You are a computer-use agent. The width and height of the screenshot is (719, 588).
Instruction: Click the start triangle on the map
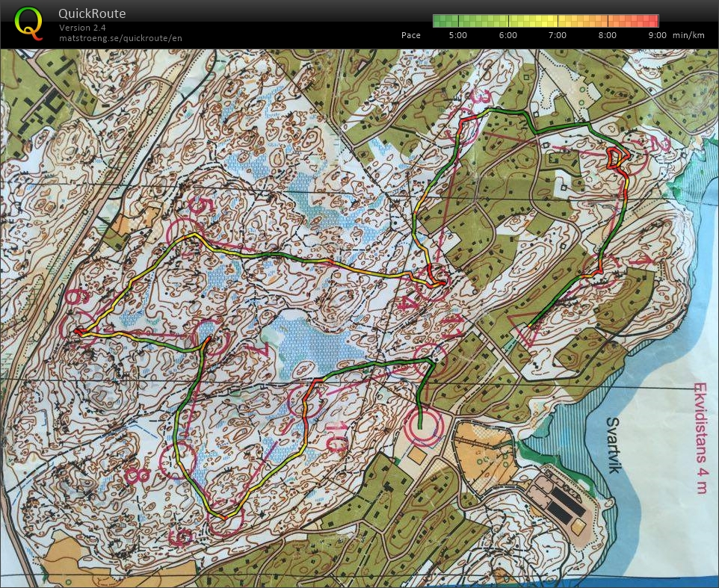pyautogui.click(x=528, y=327)
